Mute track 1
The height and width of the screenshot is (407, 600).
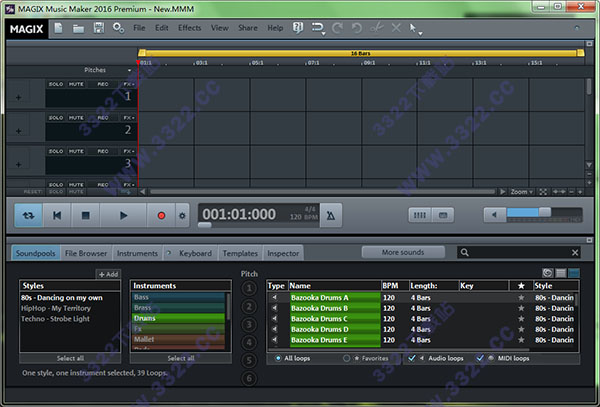76,84
